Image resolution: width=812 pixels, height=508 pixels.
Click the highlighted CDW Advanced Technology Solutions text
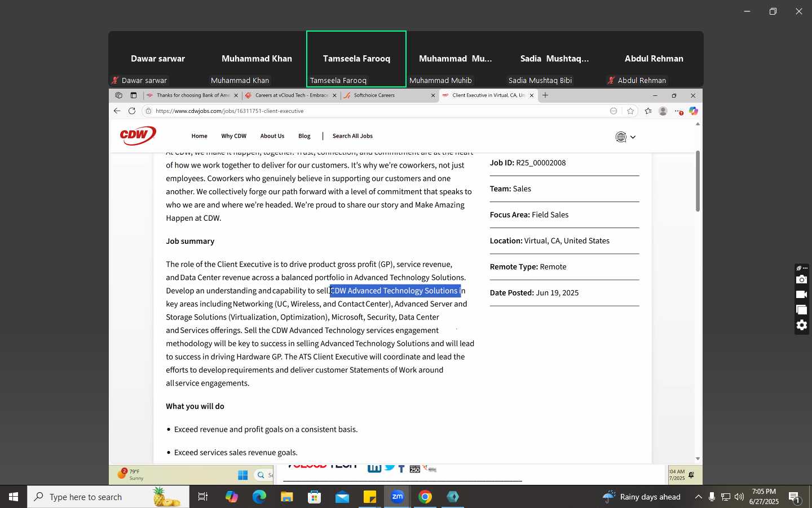pyautogui.click(x=395, y=291)
